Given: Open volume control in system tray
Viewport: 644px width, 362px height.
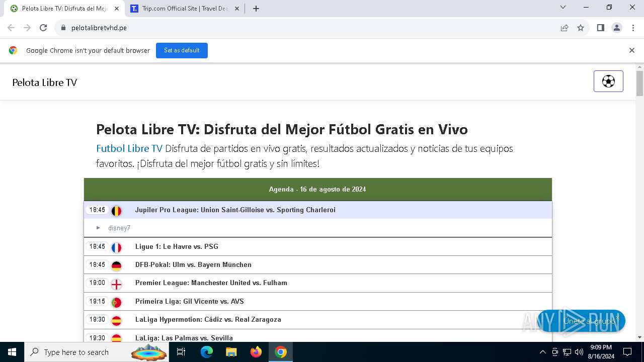Looking at the screenshot, I should pos(579,352).
